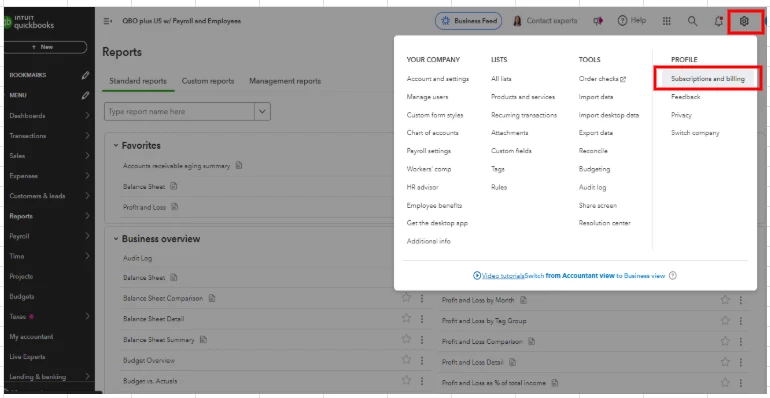The height and width of the screenshot is (398, 770).
Task: Open Budgets in sidebar
Action: [22, 296]
